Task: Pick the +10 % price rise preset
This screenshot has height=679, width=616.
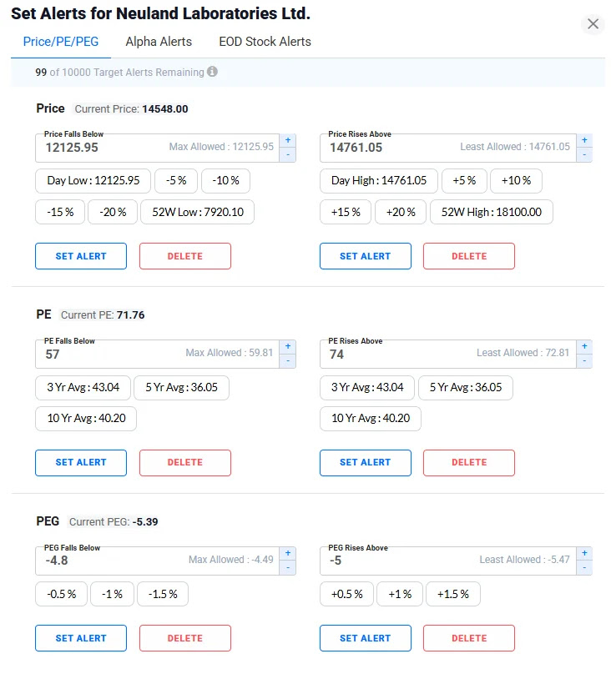Action: tap(516, 180)
